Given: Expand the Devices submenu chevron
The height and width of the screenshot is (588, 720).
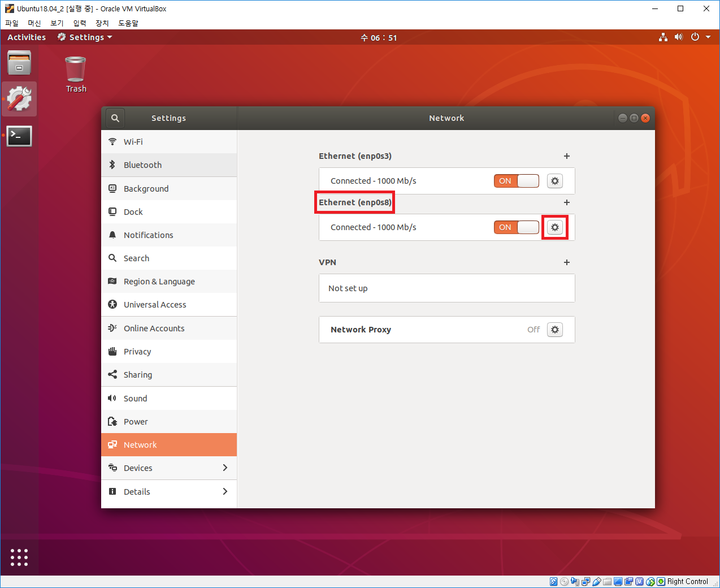Looking at the screenshot, I should pos(225,468).
